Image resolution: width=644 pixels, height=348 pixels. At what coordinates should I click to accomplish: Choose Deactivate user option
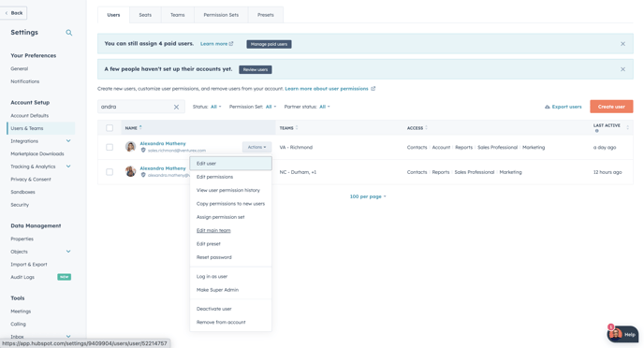coord(231,309)
